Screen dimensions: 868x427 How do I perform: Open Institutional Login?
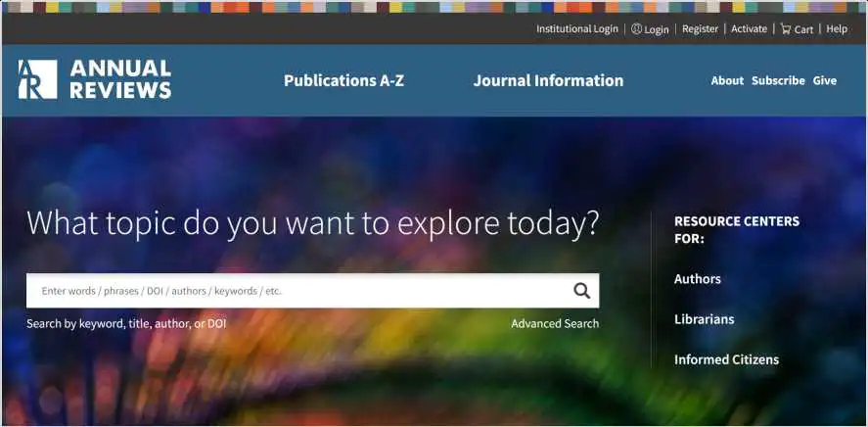576,28
